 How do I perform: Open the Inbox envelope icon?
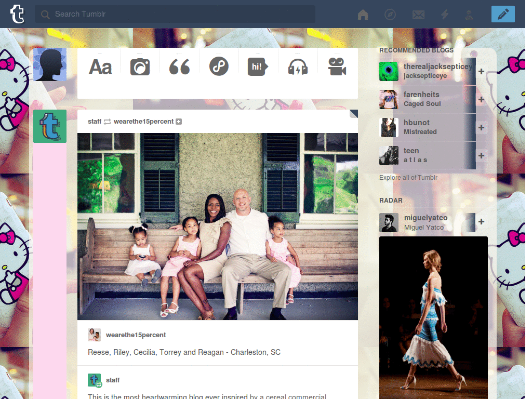(x=418, y=15)
